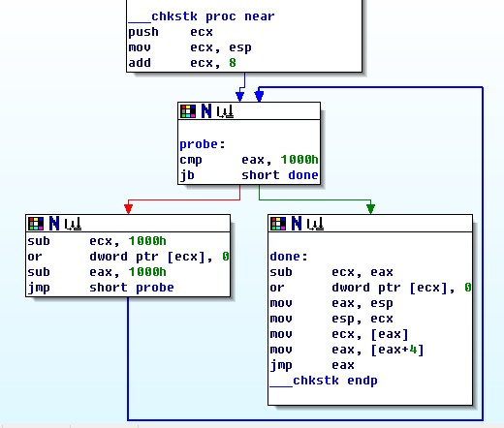This screenshot has height=428, width=504.
Task: Select the ___chkstk proc near line
Action: click(202, 16)
